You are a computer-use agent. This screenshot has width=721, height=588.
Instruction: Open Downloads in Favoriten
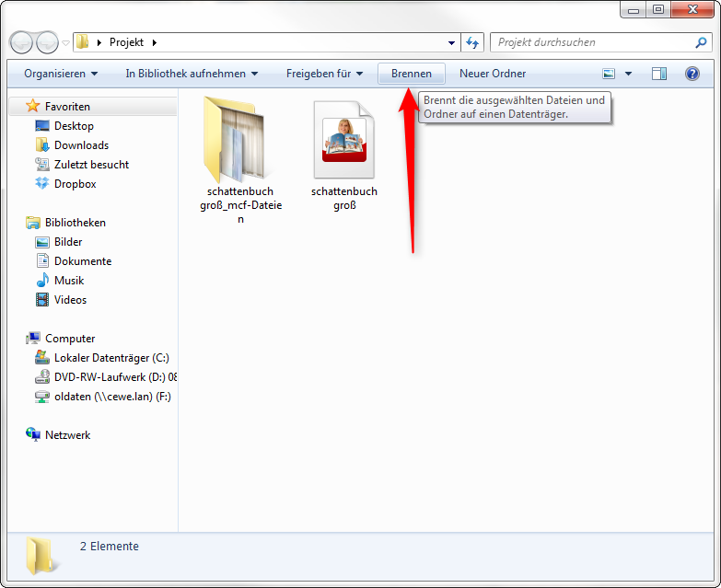81,145
